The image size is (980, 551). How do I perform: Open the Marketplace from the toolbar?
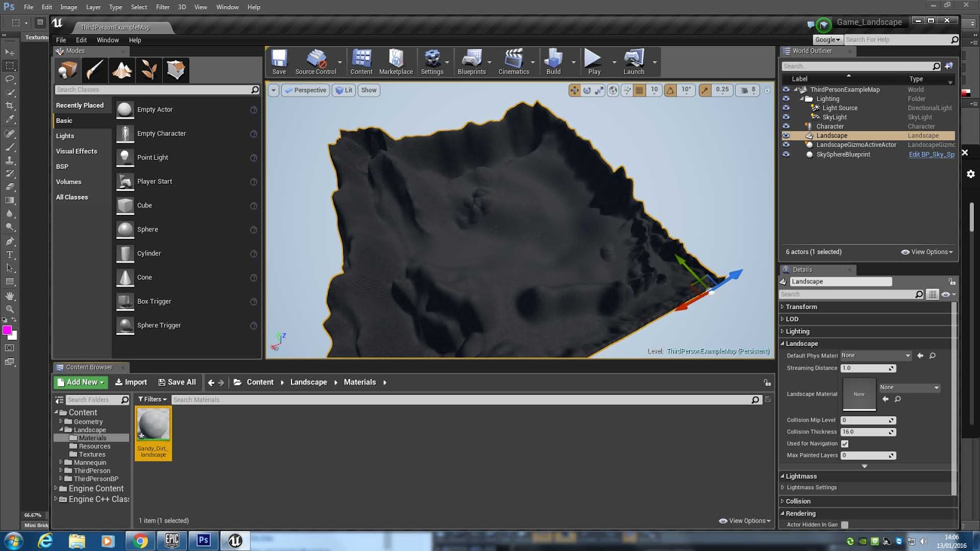point(396,61)
